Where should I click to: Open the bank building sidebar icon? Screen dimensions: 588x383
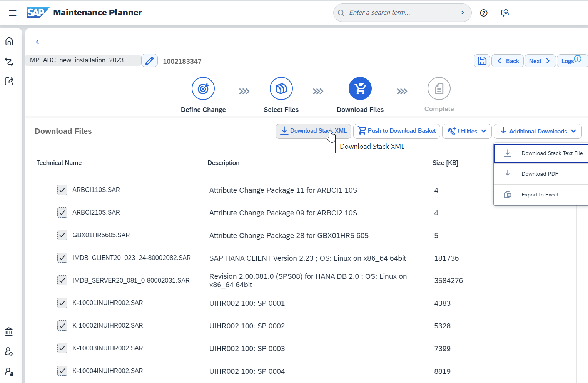9,331
